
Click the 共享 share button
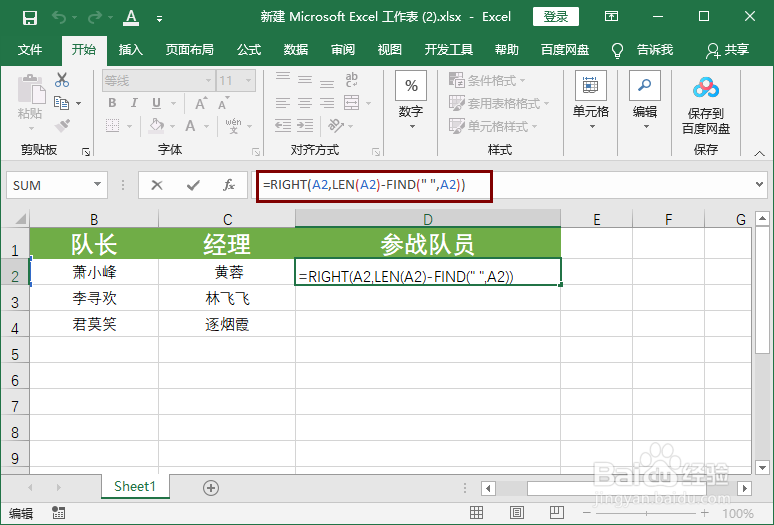(x=728, y=50)
